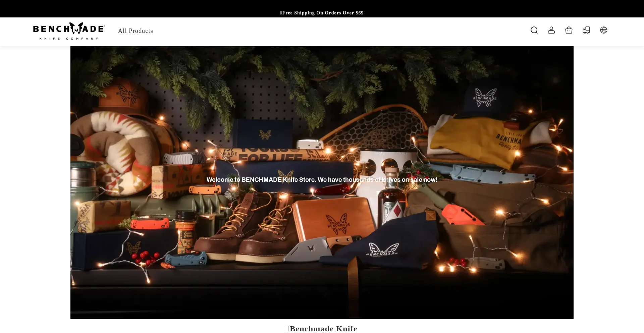Open the All Products menu
This screenshot has width=644, height=333.
click(x=136, y=31)
